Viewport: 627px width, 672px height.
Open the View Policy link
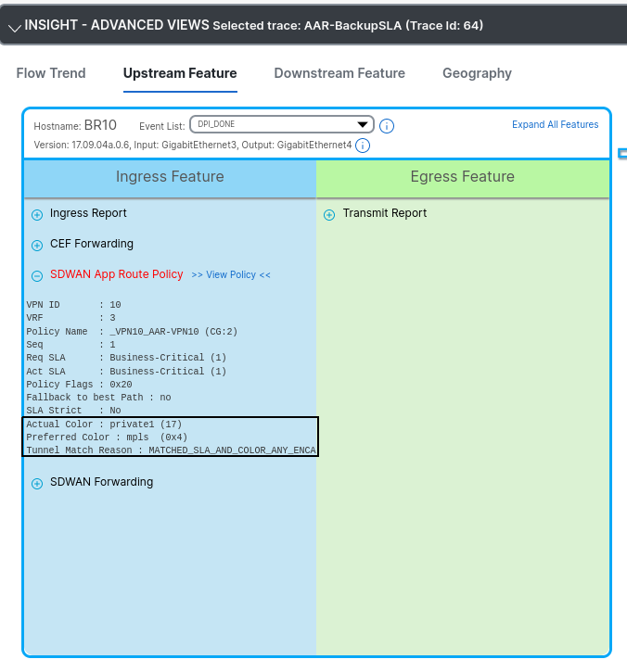pyautogui.click(x=231, y=275)
